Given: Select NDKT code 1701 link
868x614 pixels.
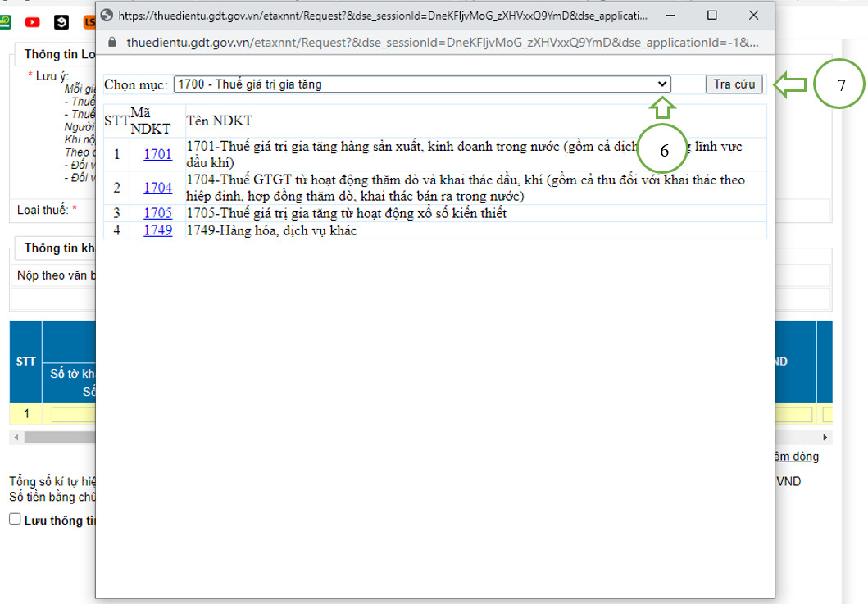Looking at the screenshot, I should click(157, 154).
